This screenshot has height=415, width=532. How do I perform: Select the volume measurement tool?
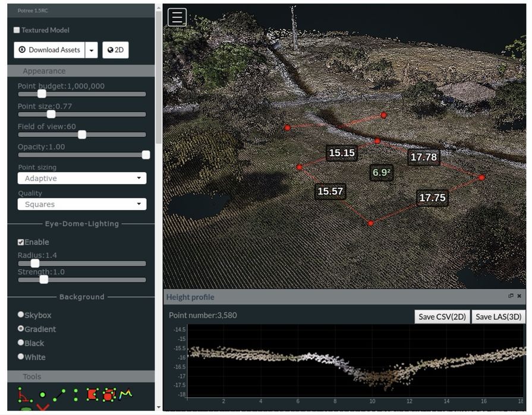109,394
